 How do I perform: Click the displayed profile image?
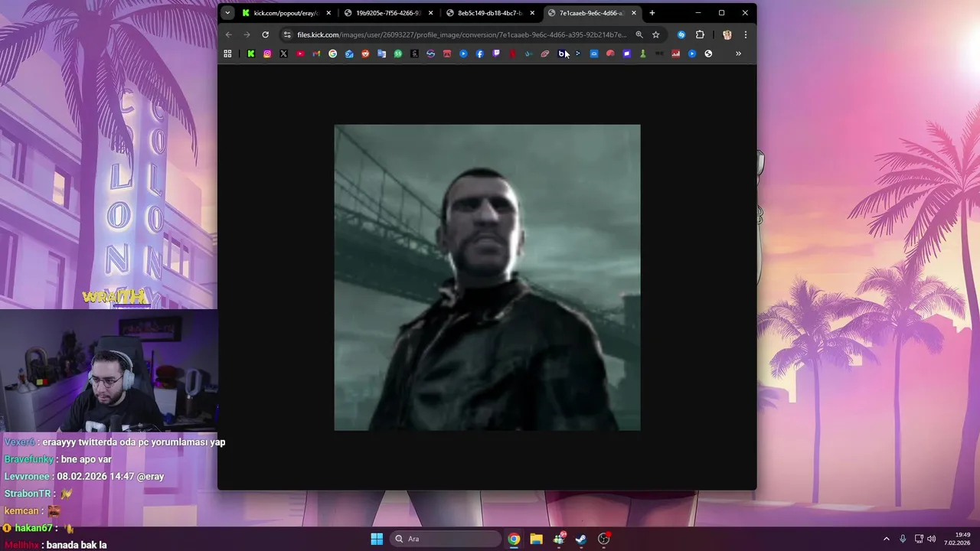pos(487,277)
